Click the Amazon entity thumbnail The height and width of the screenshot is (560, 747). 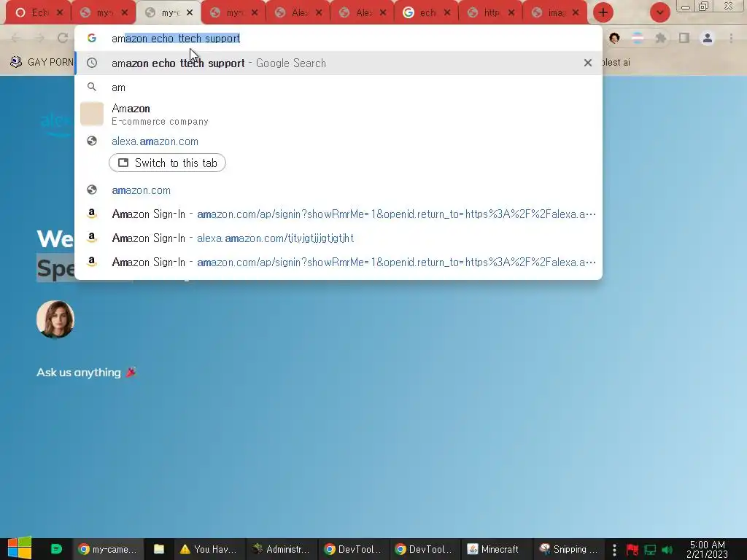pyautogui.click(x=92, y=114)
